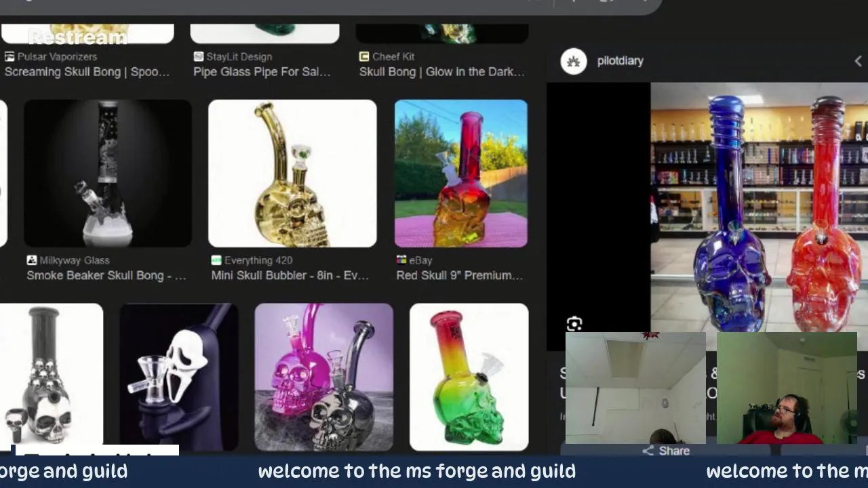Select the gold Mini Skull Bubbler thumbnail
Screen dimensions: 868x488
[292, 174]
